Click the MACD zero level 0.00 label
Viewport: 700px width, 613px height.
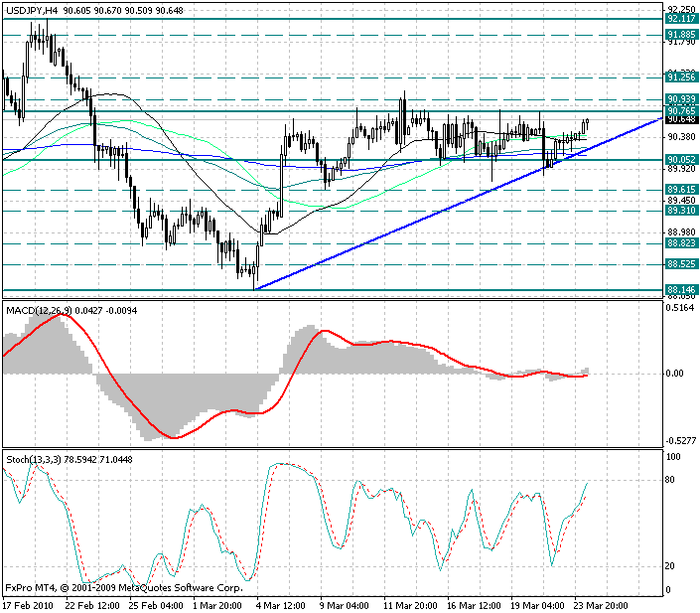(x=674, y=374)
